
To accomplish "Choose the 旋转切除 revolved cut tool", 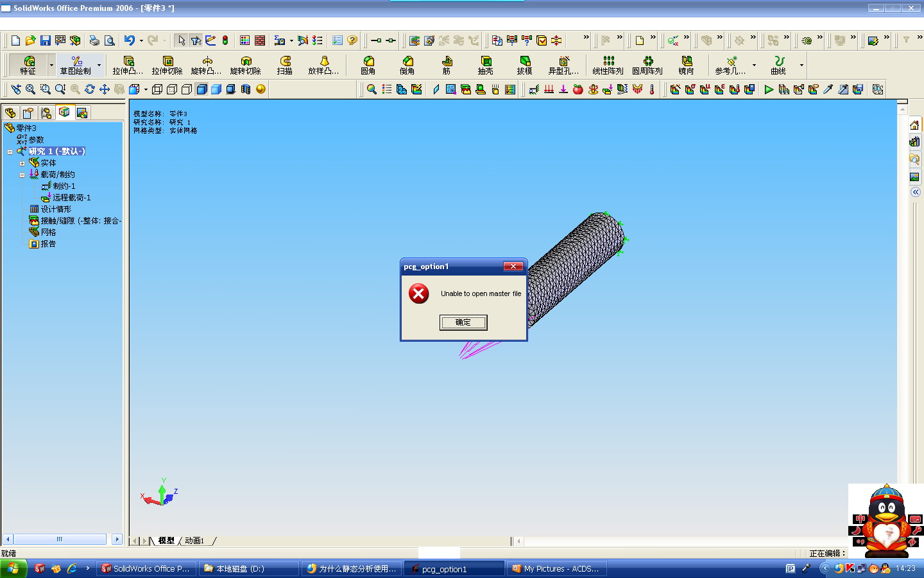I will tap(245, 66).
